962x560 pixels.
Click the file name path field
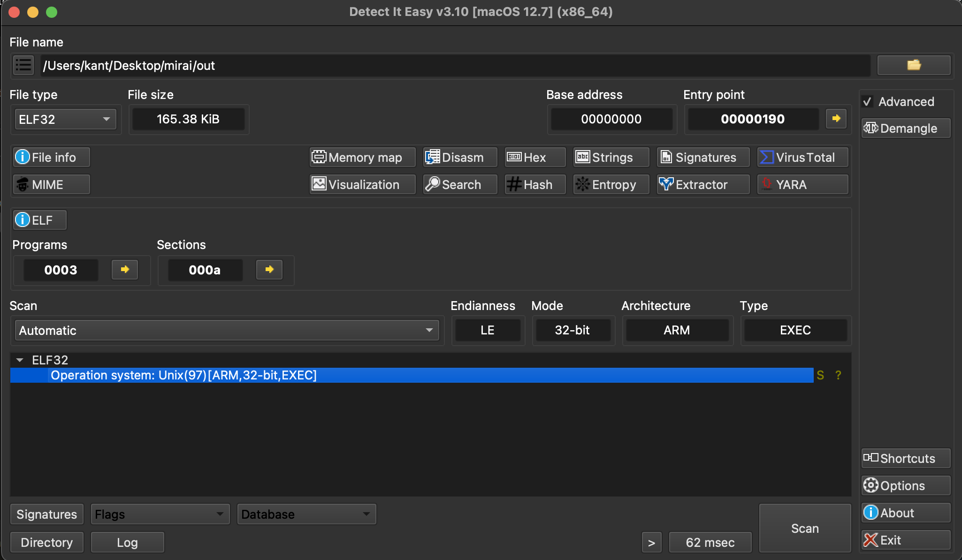455,65
